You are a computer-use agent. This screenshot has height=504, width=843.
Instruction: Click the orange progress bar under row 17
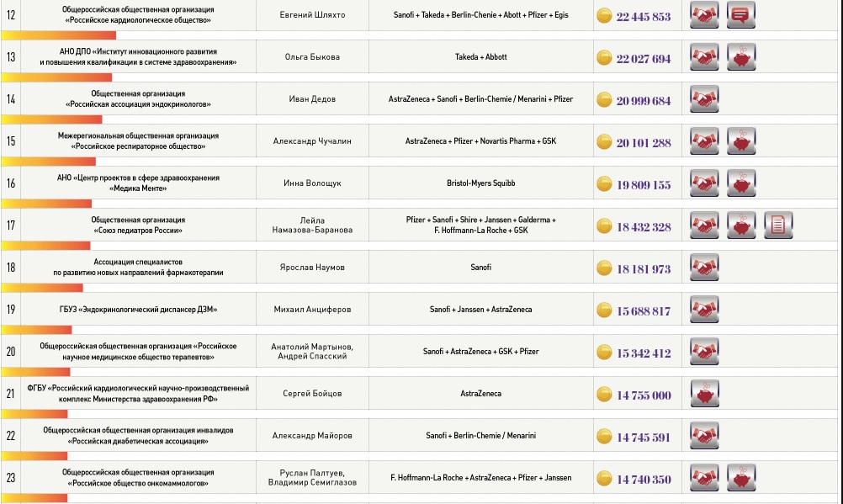pos(44,245)
